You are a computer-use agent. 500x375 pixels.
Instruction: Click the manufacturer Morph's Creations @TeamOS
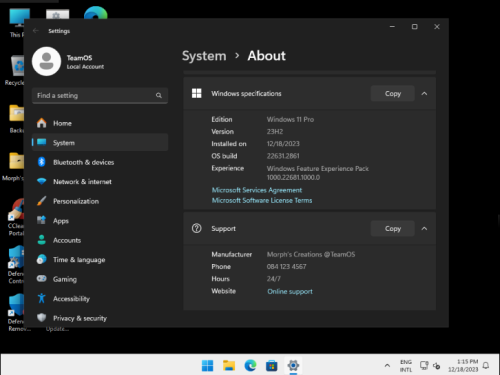pos(311,255)
